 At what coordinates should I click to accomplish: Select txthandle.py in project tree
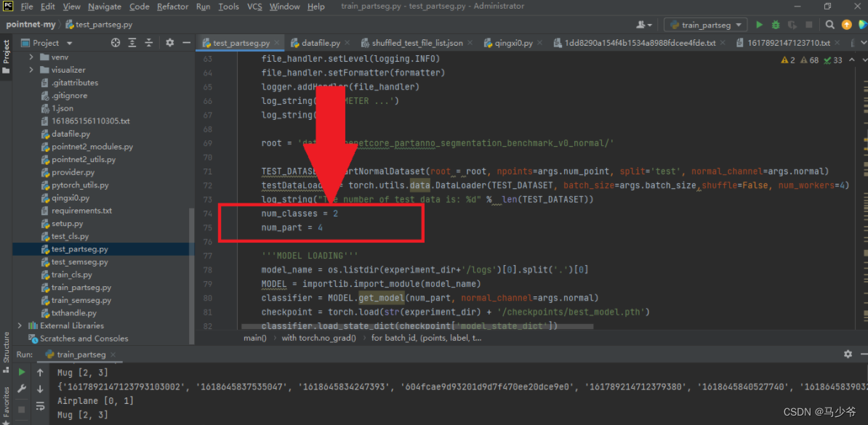tap(73, 312)
